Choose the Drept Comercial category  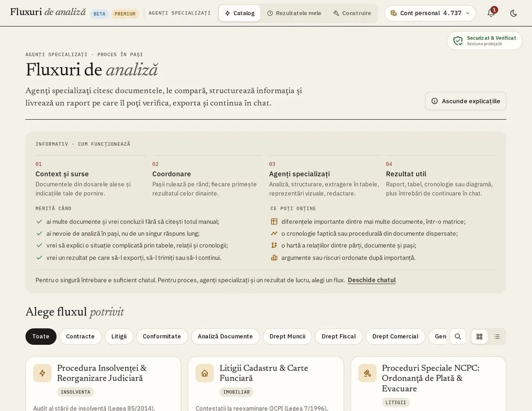tap(395, 337)
